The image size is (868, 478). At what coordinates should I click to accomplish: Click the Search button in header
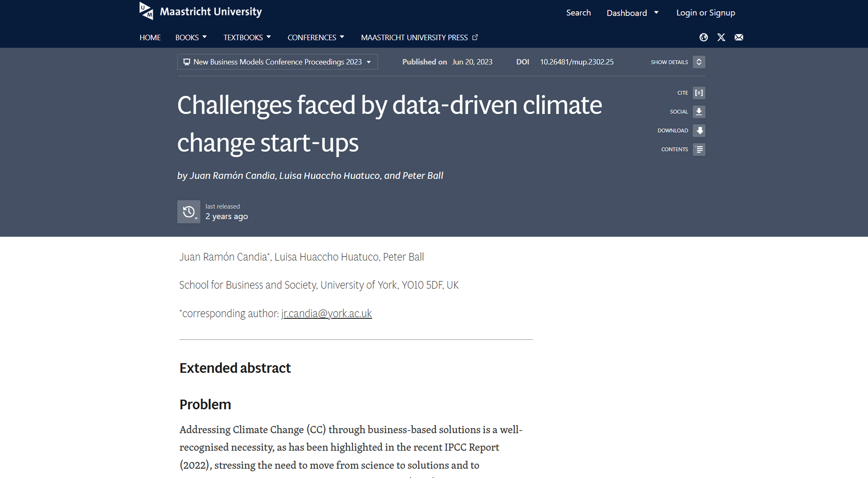tap(578, 13)
